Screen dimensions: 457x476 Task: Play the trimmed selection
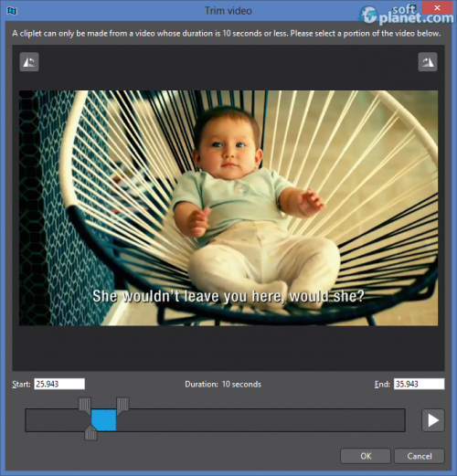coord(433,420)
